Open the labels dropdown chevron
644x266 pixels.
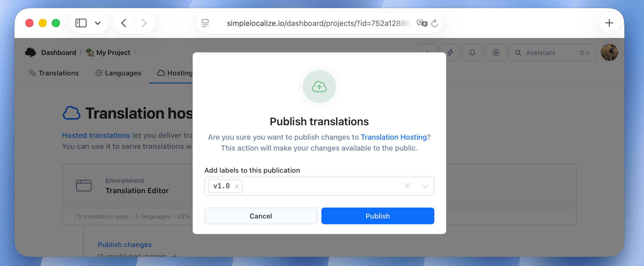tap(425, 186)
